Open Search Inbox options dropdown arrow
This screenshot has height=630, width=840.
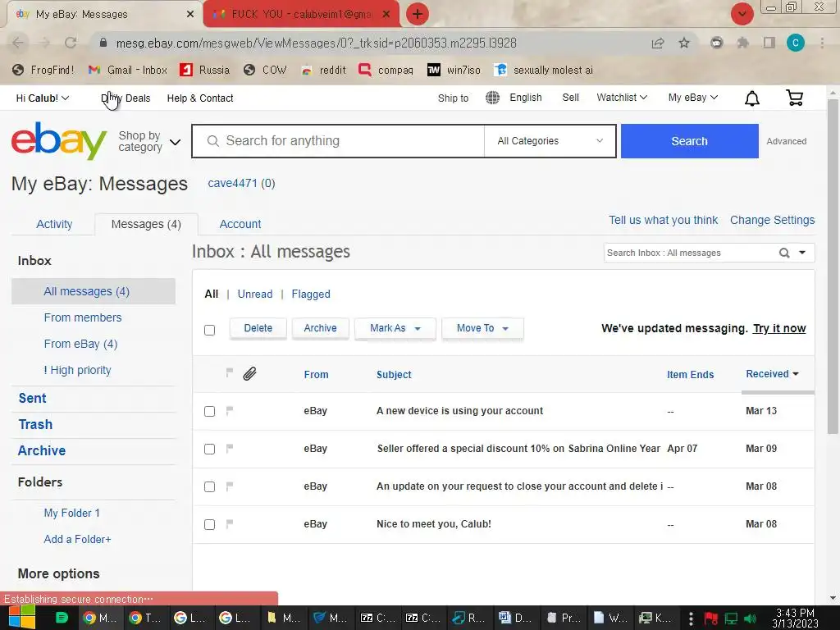coord(802,253)
